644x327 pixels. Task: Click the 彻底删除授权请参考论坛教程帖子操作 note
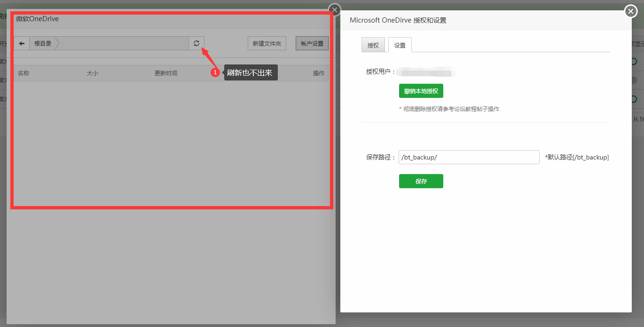[x=449, y=109]
